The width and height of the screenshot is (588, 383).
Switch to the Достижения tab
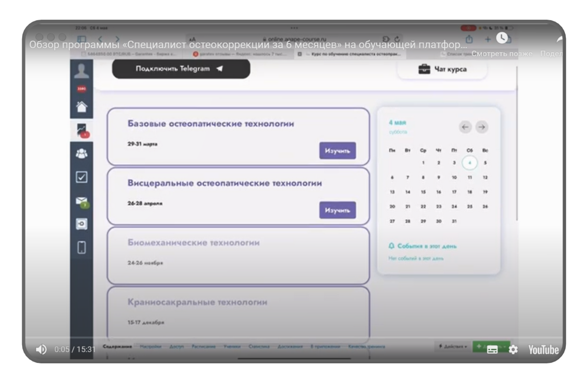coord(290,346)
